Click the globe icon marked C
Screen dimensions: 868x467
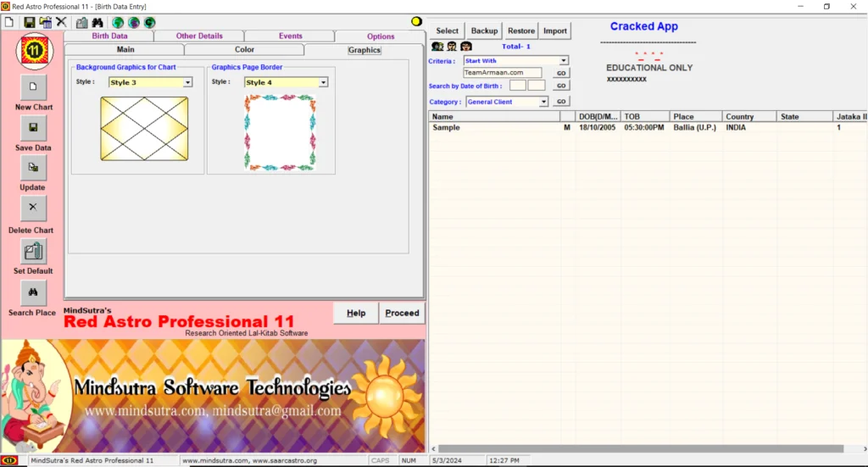point(149,23)
